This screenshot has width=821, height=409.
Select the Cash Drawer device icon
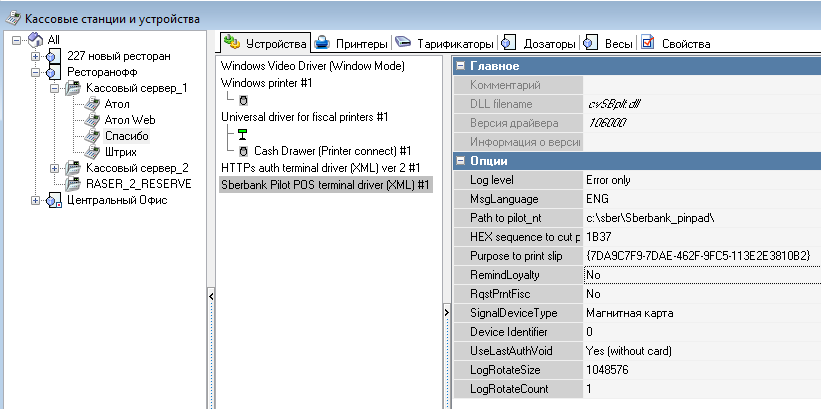tap(243, 151)
